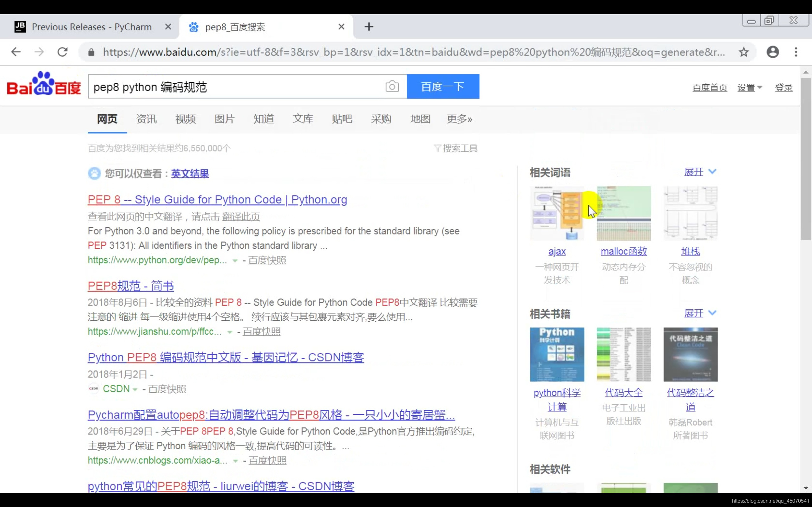Go back to previous page
The width and height of the screenshot is (812, 507).
16,52
